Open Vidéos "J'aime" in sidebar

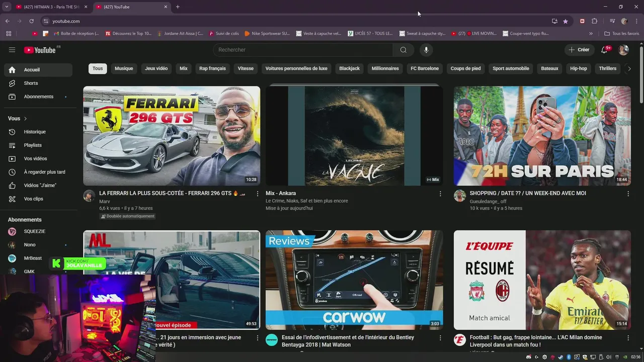pyautogui.click(x=38, y=186)
